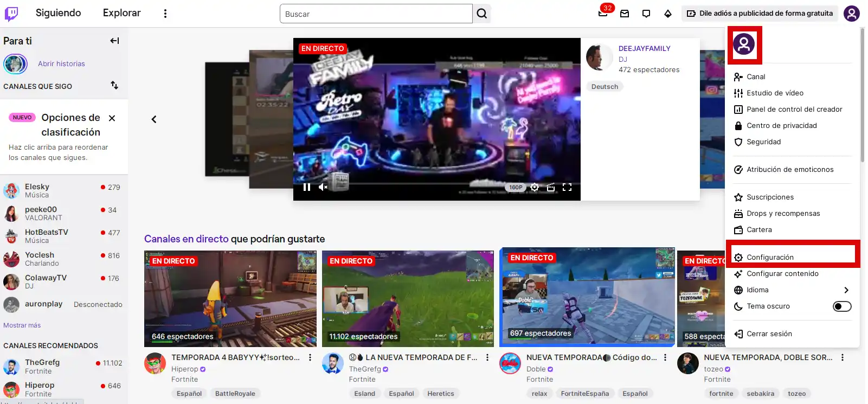
Task: Click the BattleRoyale tag
Action: coord(235,394)
